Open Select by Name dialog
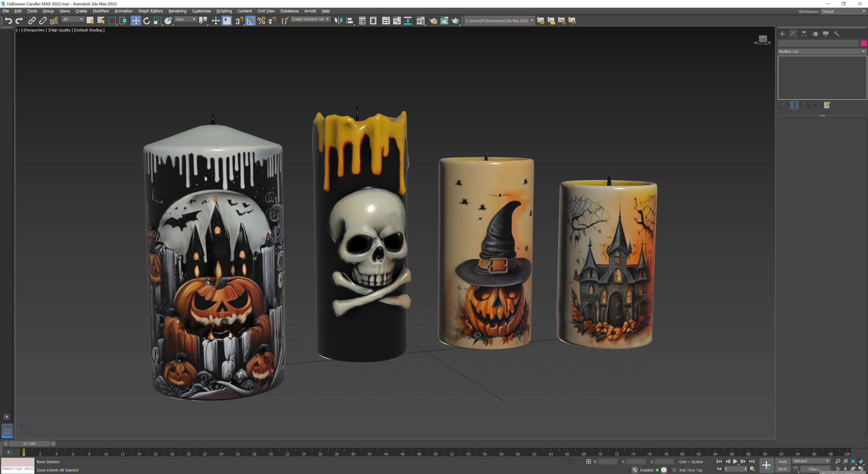 pyautogui.click(x=101, y=21)
